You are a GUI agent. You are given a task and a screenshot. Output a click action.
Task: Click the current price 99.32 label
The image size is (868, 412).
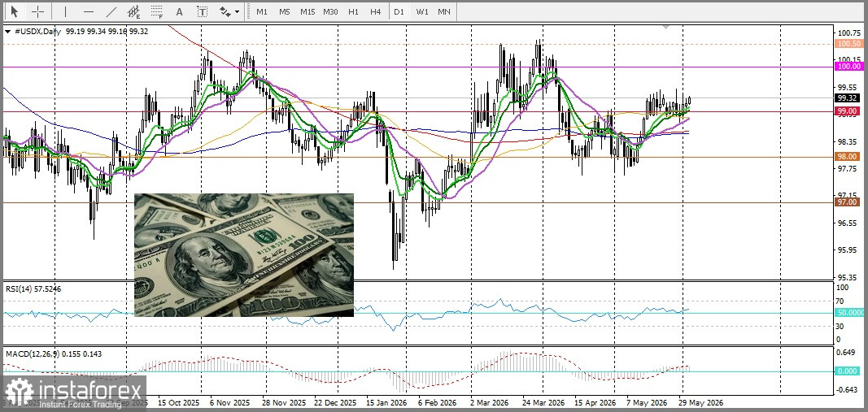848,98
